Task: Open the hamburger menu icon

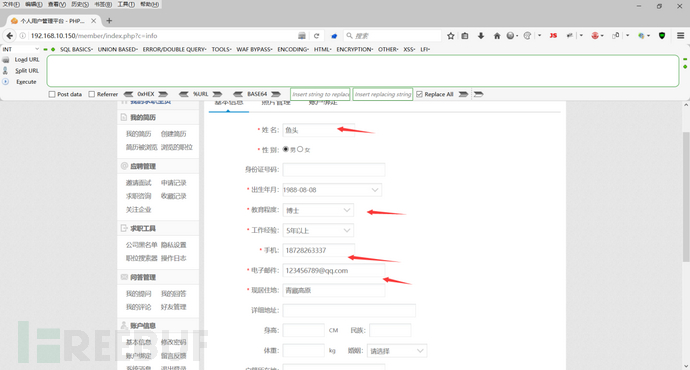Action: pyautogui.click(x=680, y=36)
